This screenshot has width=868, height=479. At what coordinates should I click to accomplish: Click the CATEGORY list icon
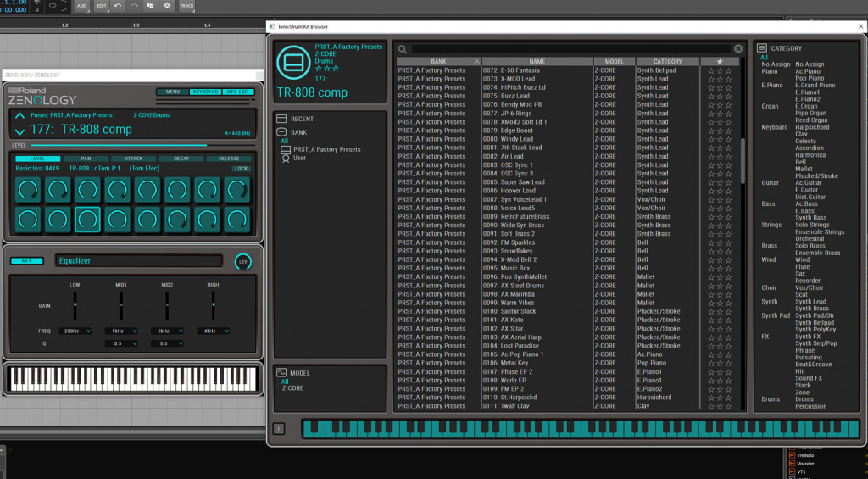click(x=762, y=48)
